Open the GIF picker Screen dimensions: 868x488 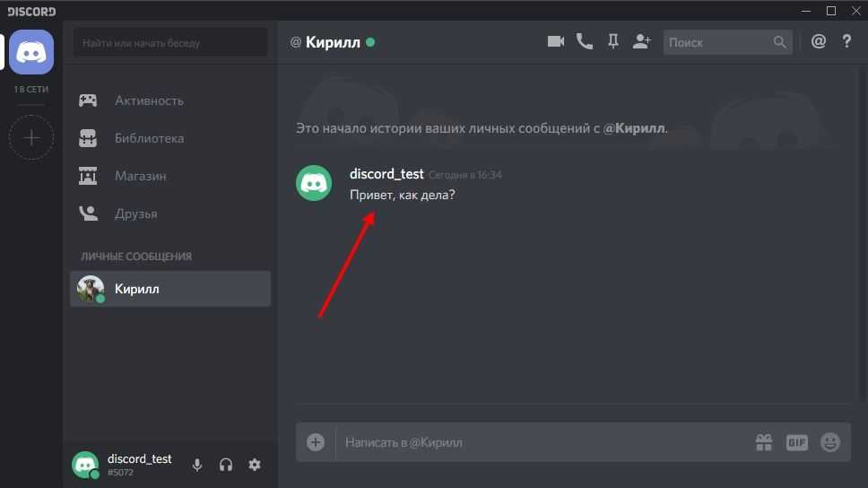pos(796,442)
